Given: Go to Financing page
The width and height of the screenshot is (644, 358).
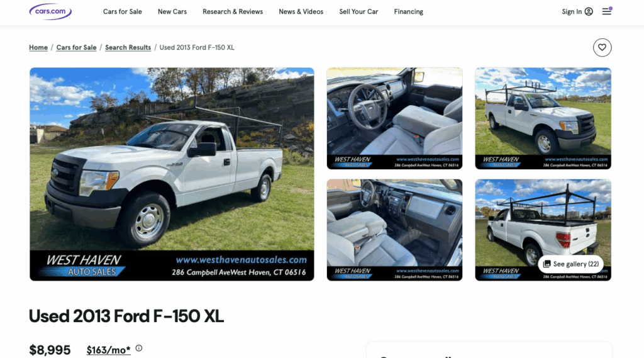Looking at the screenshot, I should [408, 11].
